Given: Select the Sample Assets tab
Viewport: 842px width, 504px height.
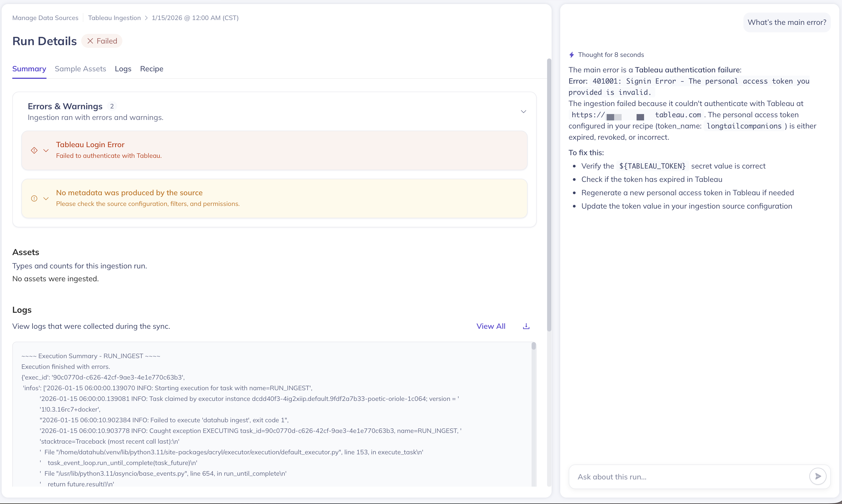Looking at the screenshot, I should click(x=80, y=69).
